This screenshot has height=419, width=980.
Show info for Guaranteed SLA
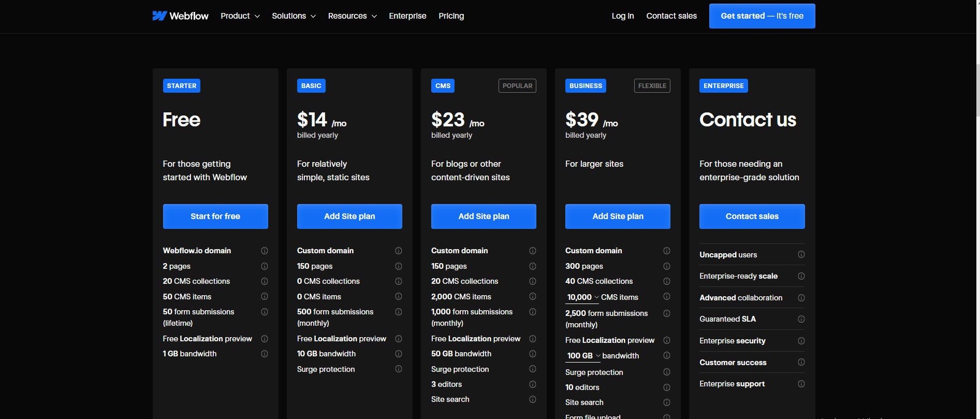801,319
